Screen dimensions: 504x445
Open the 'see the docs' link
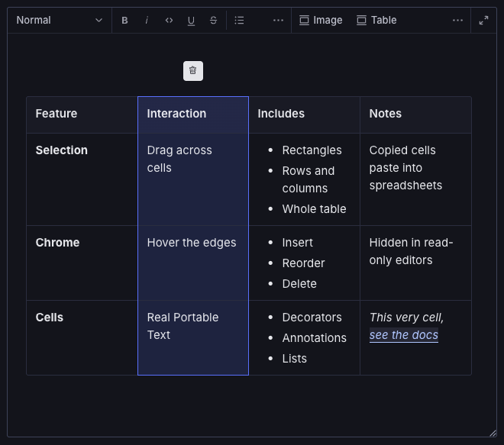(x=404, y=335)
